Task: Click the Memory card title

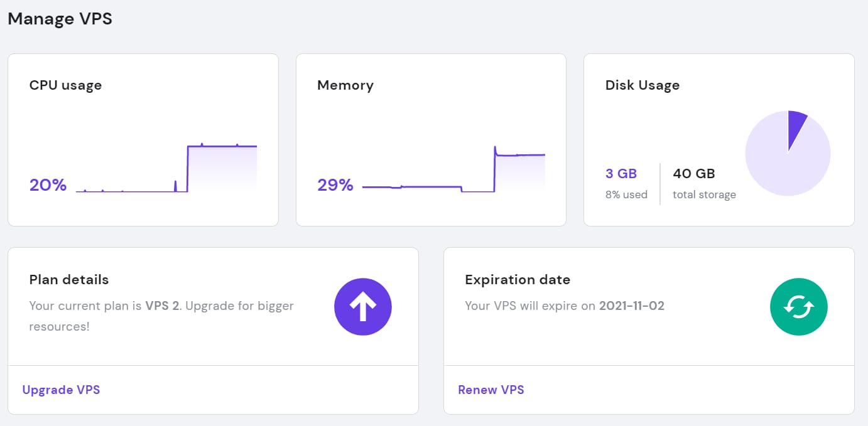Action: (345, 85)
